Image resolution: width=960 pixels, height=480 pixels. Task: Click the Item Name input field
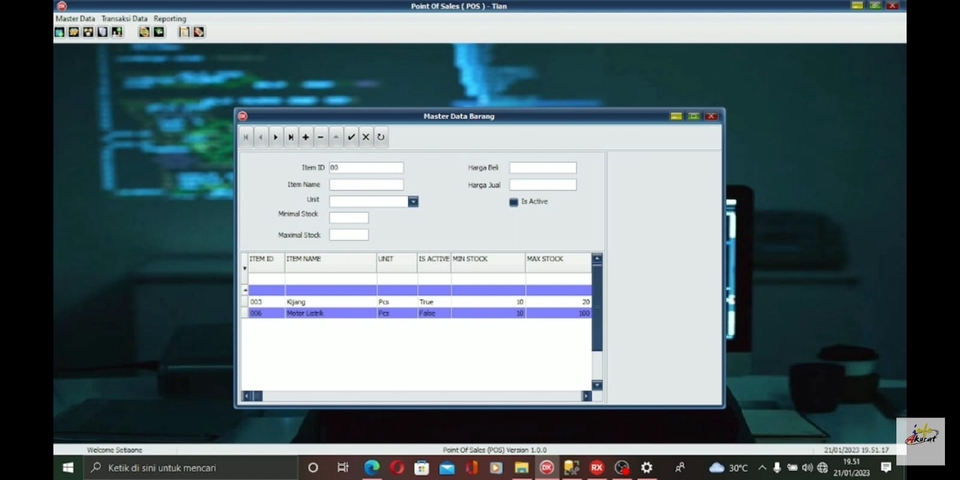(x=366, y=184)
